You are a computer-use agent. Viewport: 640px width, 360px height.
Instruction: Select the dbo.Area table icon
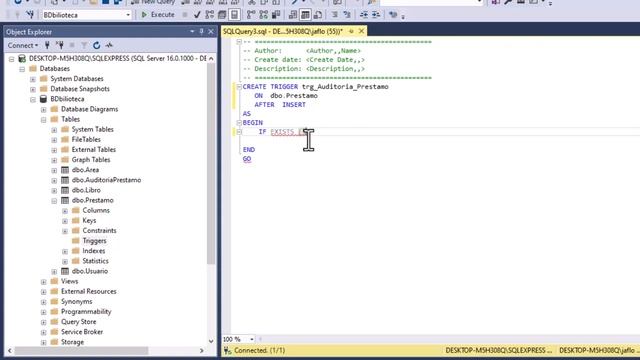[64, 170]
